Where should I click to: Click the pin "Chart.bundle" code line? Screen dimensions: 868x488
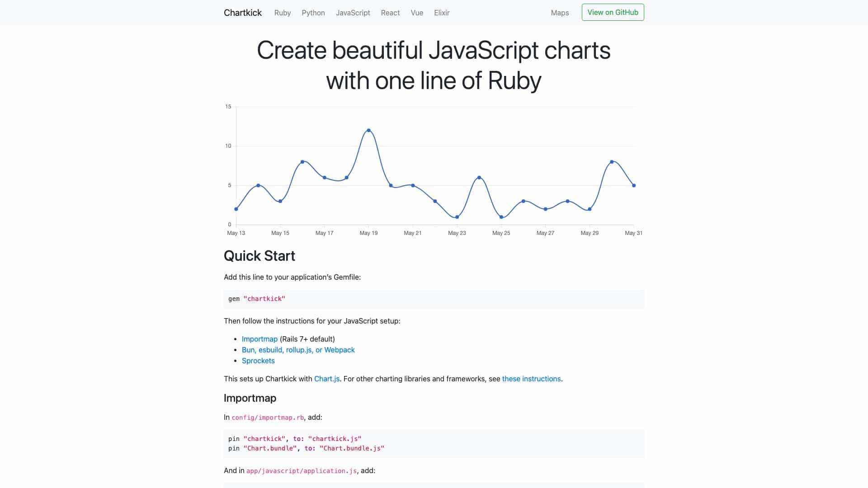306,448
